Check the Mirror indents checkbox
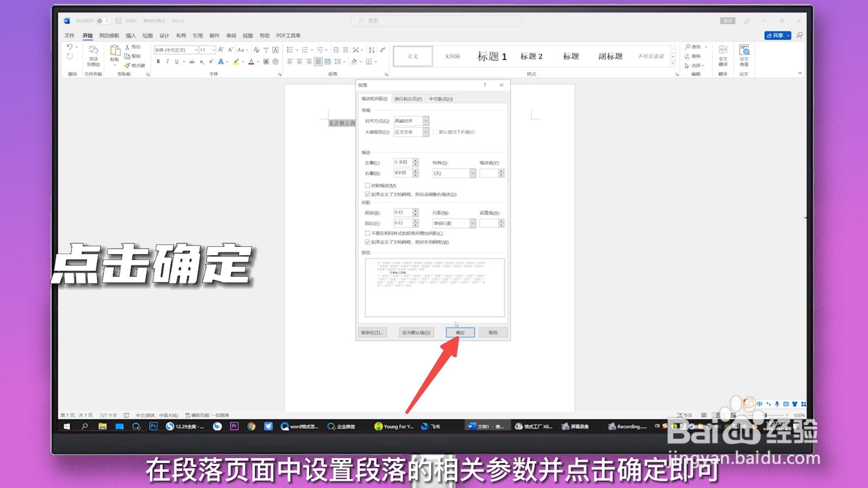Image resolution: width=868 pixels, height=488 pixels. (x=367, y=185)
